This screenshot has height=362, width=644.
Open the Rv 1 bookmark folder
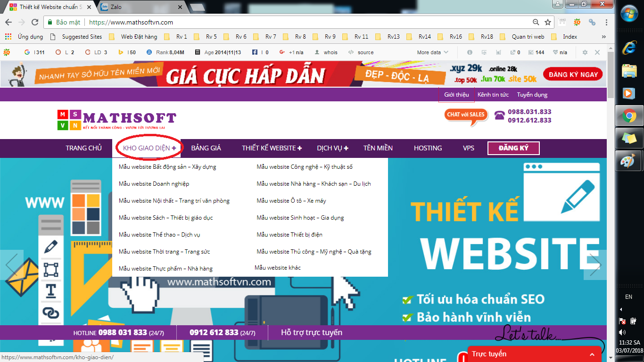[x=175, y=36]
